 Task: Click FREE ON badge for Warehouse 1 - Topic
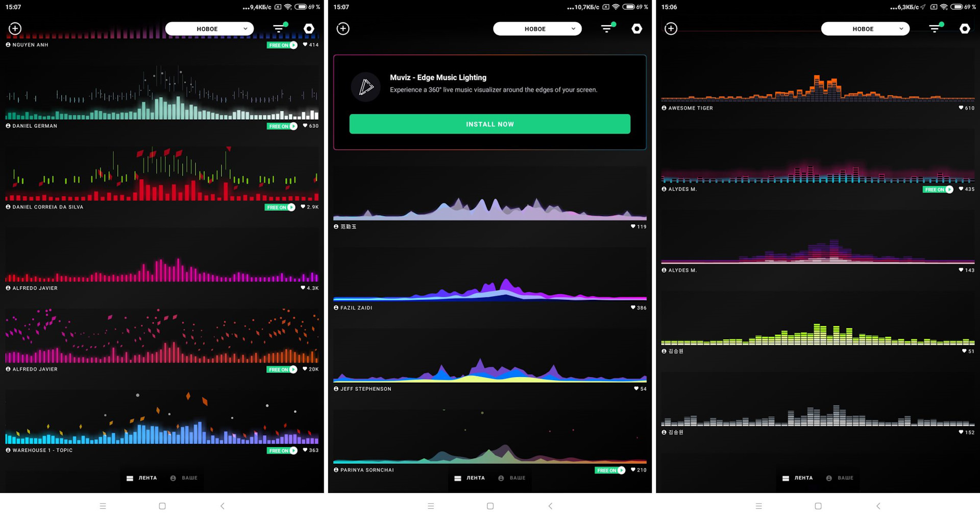coord(282,451)
